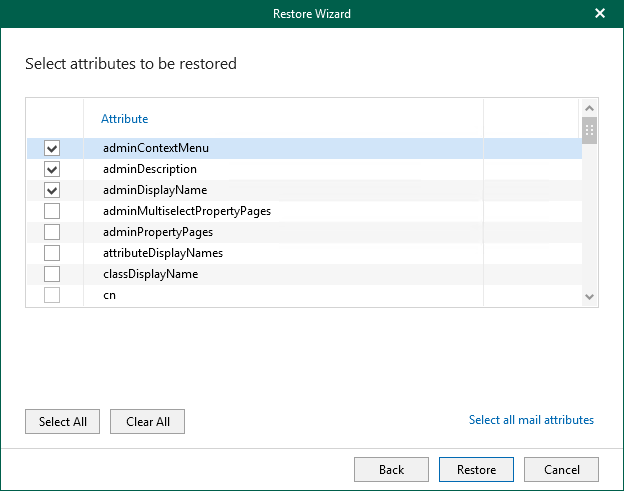Image resolution: width=624 pixels, height=491 pixels.
Task: Cancel the Restore Wizard
Action: pyautogui.click(x=561, y=470)
